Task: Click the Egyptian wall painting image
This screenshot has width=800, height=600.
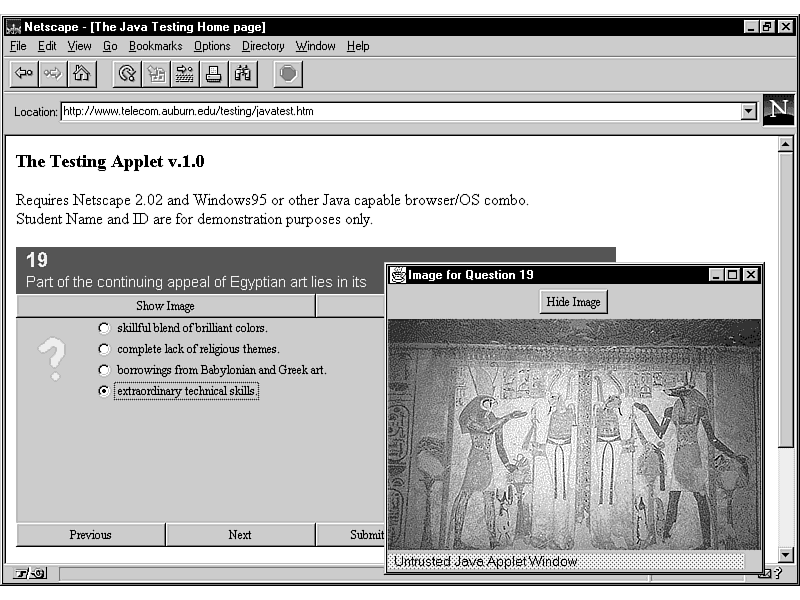Action: pyautogui.click(x=574, y=435)
